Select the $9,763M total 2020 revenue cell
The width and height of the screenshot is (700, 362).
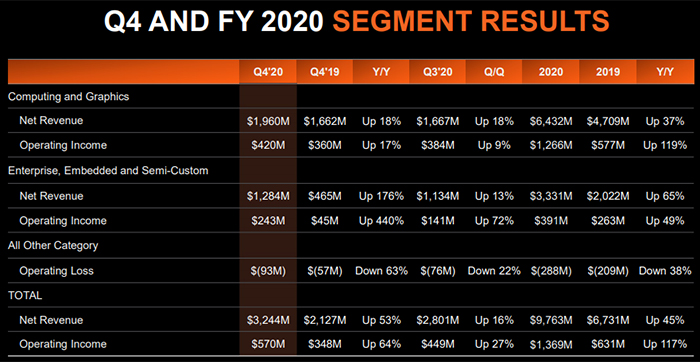tap(550, 320)
